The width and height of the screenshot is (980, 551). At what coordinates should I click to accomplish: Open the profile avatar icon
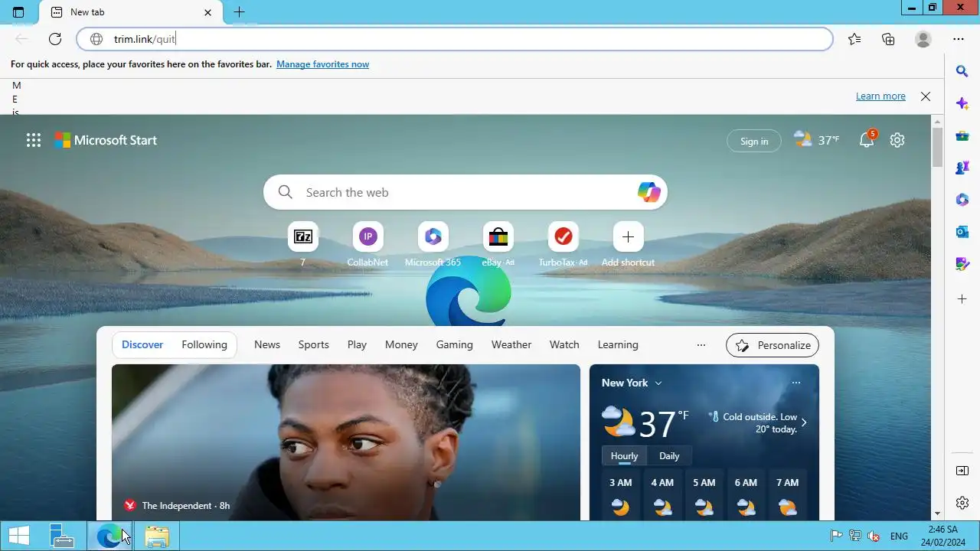tap(923, 39)
